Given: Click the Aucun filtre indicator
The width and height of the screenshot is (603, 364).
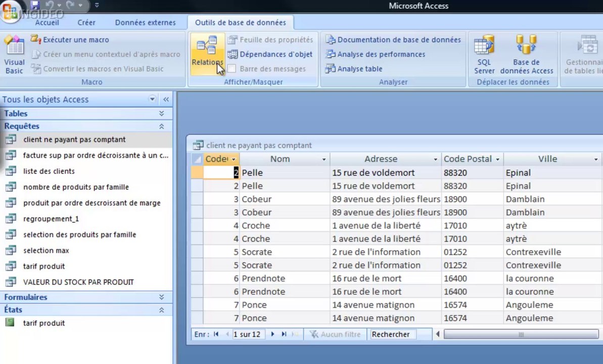Looking at the screenshot, I should click(335, 334).
